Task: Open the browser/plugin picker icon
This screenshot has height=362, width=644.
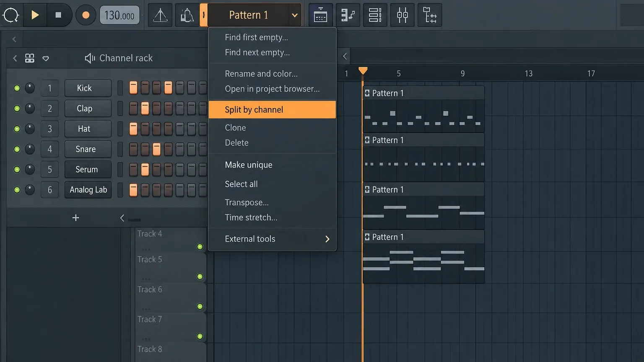Action: click(430, 16)
